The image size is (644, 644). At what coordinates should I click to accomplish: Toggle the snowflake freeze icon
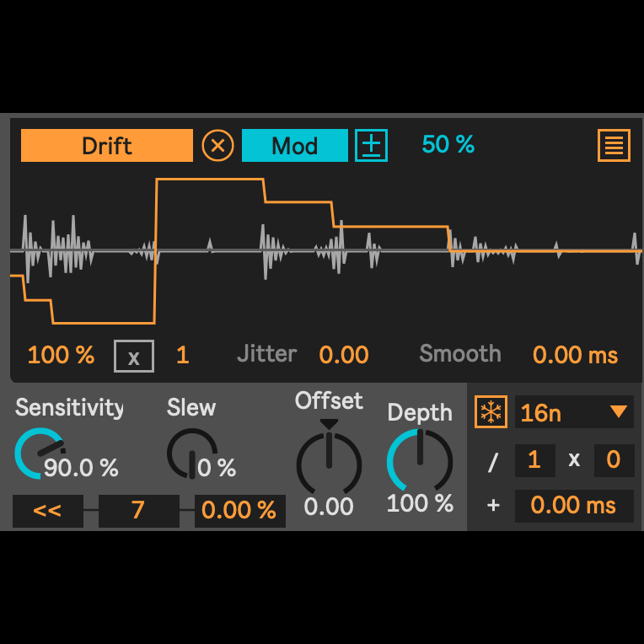click(x=490, y=412)
